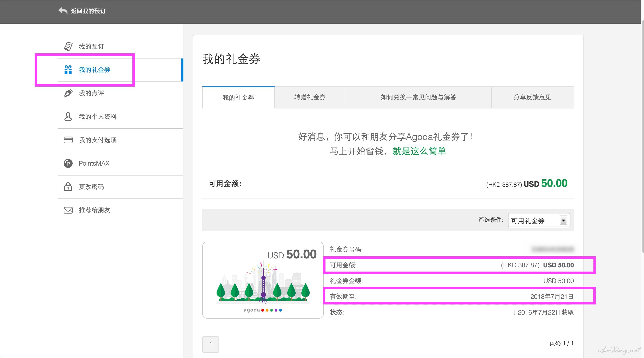Screen dimensions: 644x358
Task: Click the back arrow icon in header
Action: 63,11
